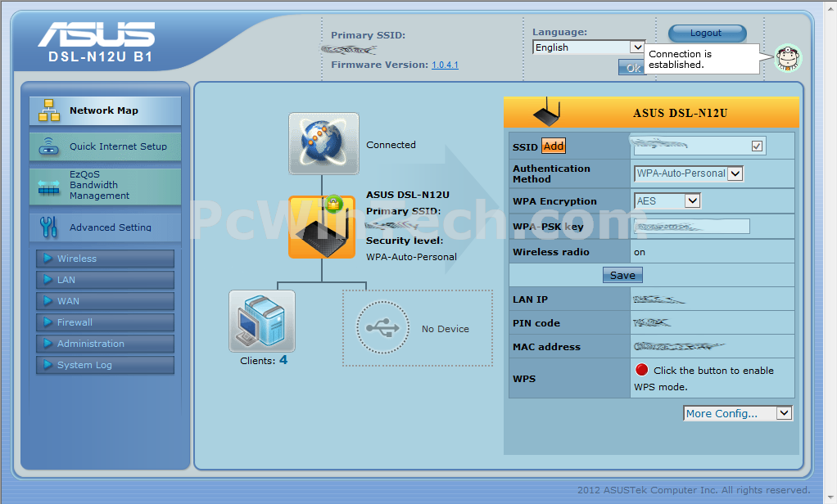Click the security lock badge on router
This screenshot has height=504, width=837.
(x=333, y=203)
